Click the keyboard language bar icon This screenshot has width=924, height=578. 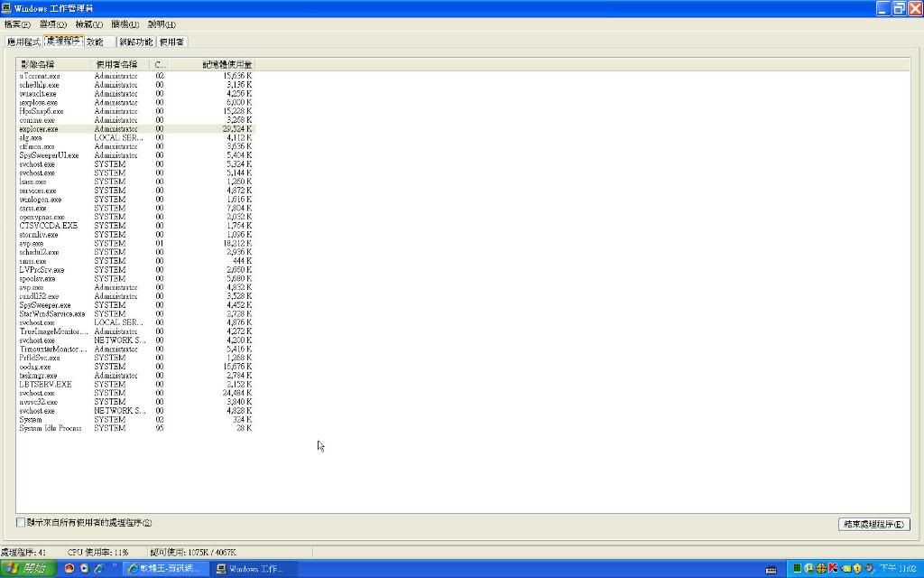[772, 569]
